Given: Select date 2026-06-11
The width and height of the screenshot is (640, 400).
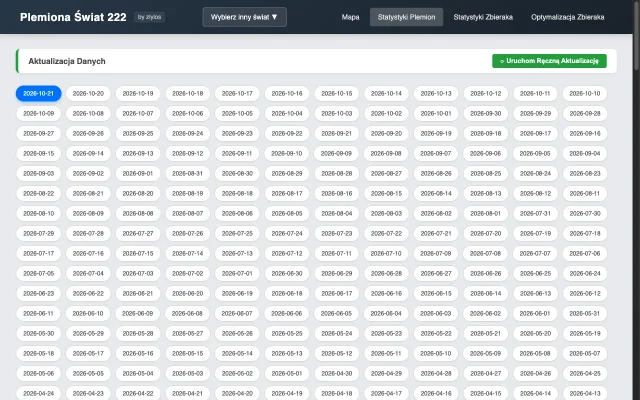Looking at the screenshot, I should (38, 313).
